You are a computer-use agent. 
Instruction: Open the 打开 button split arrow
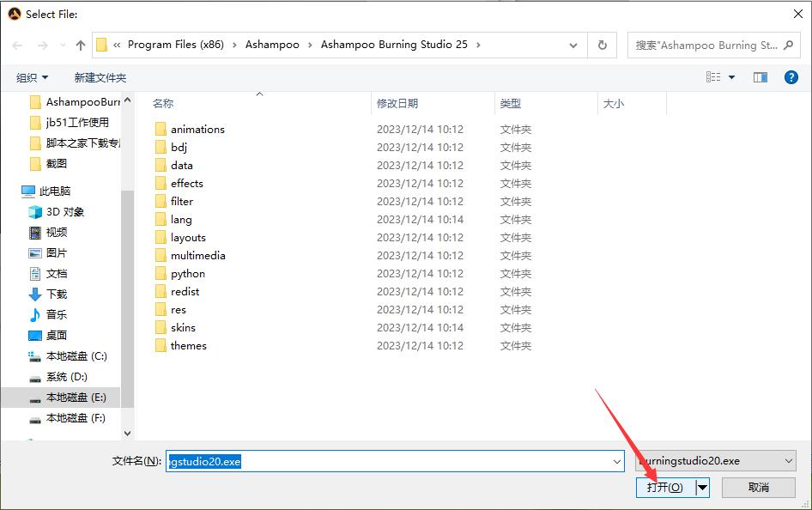[702, 487]
